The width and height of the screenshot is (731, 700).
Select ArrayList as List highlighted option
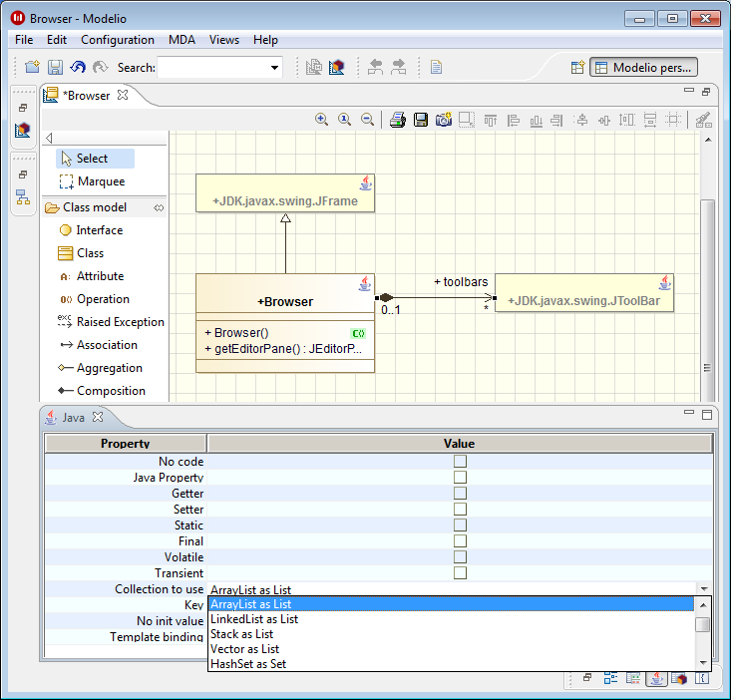pos(452,604)
